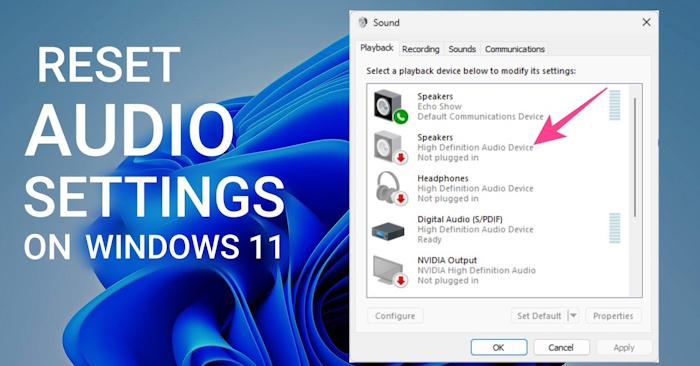Select the Headphones device icon
The image size is (700, 366).
(x=391, y=188)
